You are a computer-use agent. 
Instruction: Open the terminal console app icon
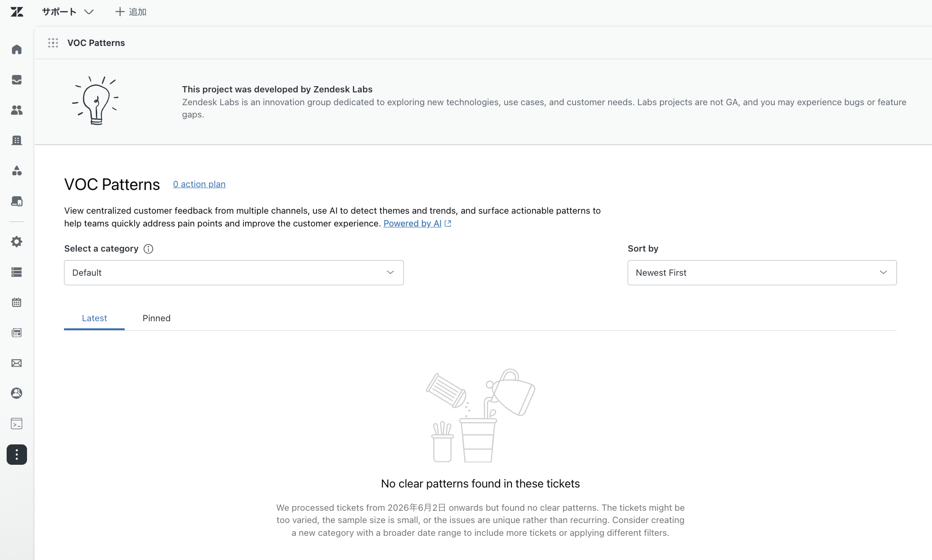click(x=17, y=424)
